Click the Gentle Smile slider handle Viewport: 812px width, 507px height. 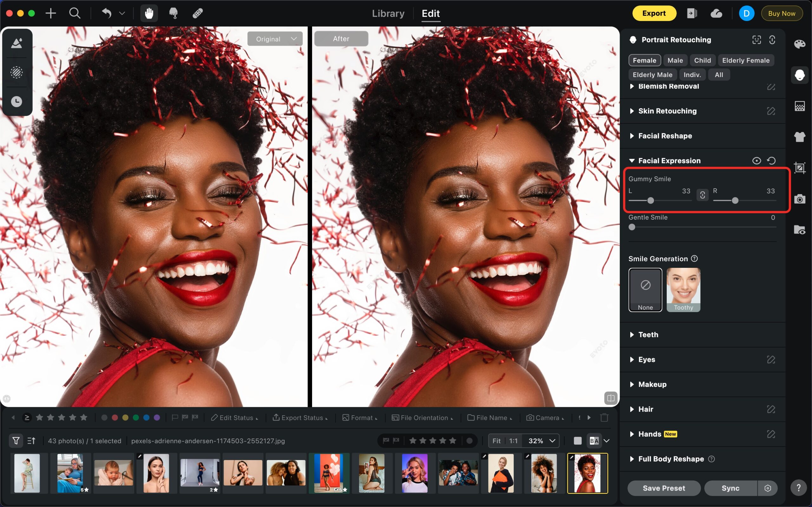(632, 227)
